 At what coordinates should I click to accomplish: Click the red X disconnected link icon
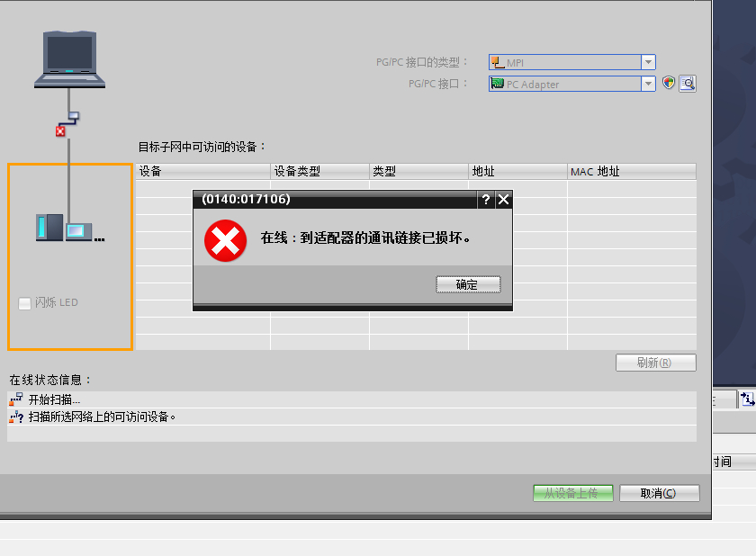click(x=60, y=131)
